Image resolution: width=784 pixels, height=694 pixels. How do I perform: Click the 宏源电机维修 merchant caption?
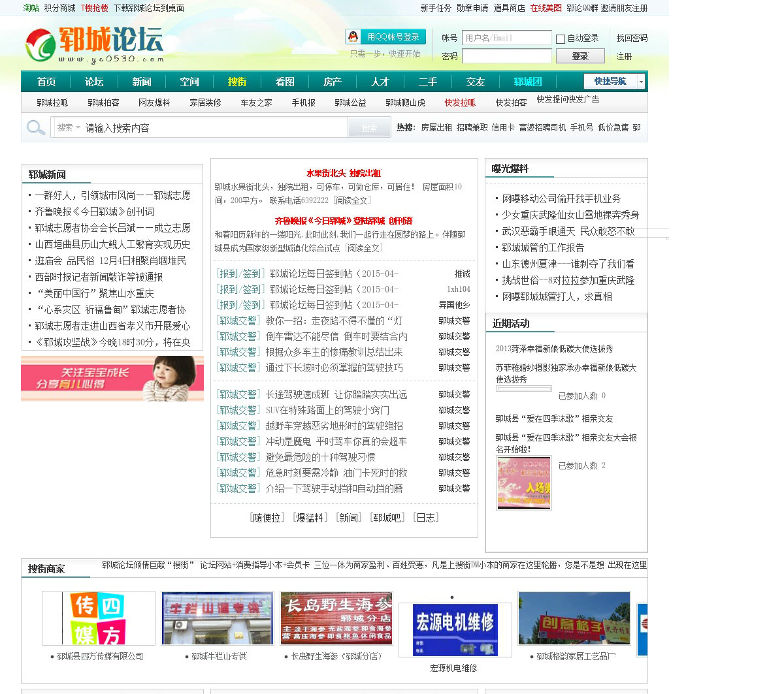click(453, 668)
